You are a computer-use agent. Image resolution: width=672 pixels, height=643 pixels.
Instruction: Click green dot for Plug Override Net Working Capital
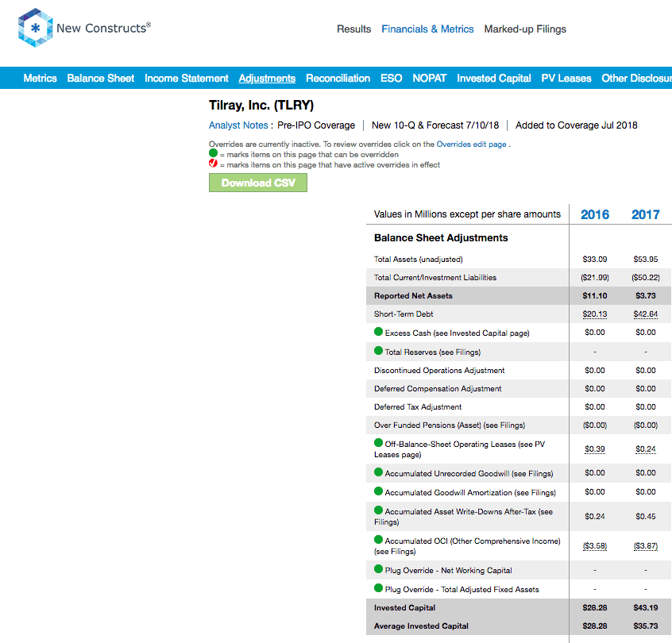tap(378, 569)
